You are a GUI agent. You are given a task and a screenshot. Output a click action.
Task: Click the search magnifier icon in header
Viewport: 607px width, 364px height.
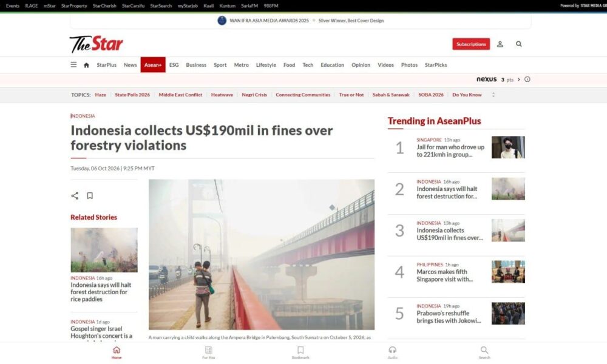(x=519, y=44)
